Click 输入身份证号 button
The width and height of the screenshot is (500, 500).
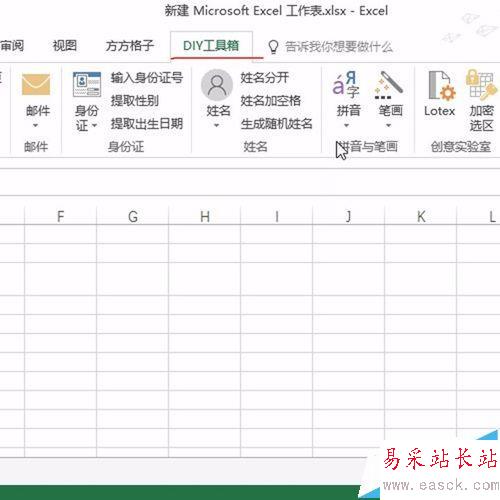tap(147, 78)
